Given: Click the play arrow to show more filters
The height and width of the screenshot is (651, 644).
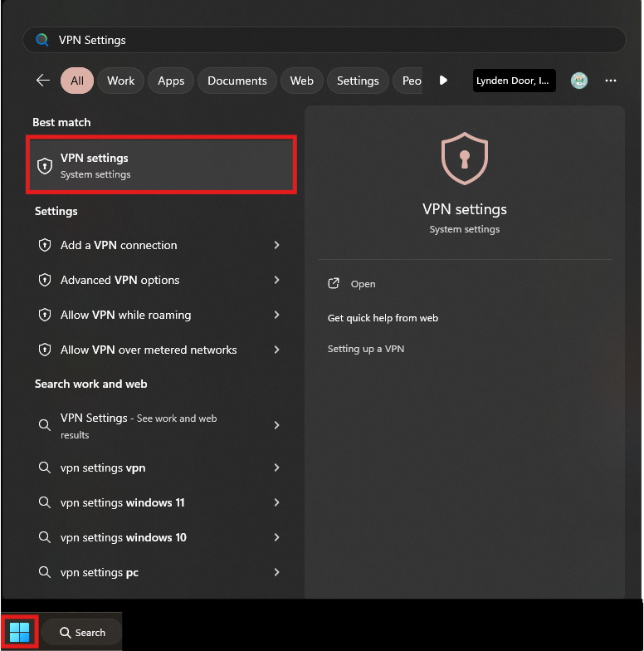Looking at the screenshot, I should click(x=443, y=81).
